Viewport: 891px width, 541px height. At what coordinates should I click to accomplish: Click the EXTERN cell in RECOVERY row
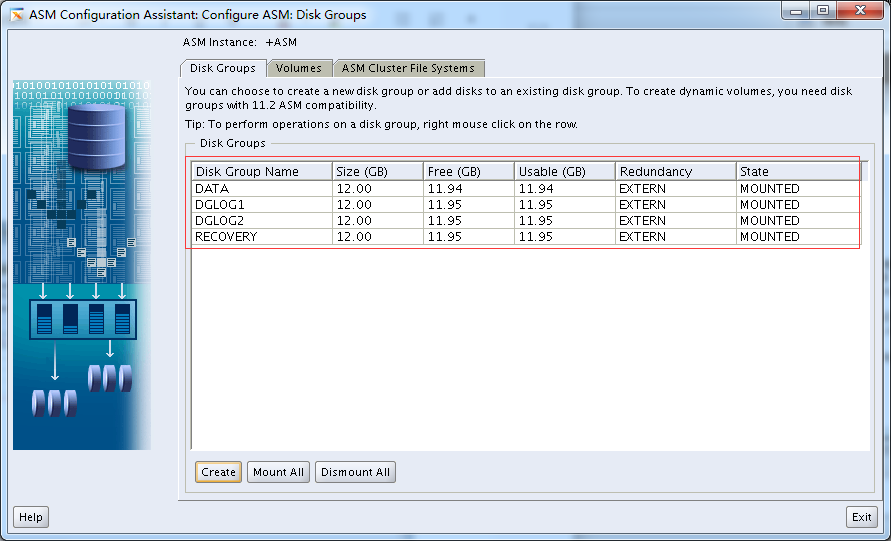click(676, 236)
